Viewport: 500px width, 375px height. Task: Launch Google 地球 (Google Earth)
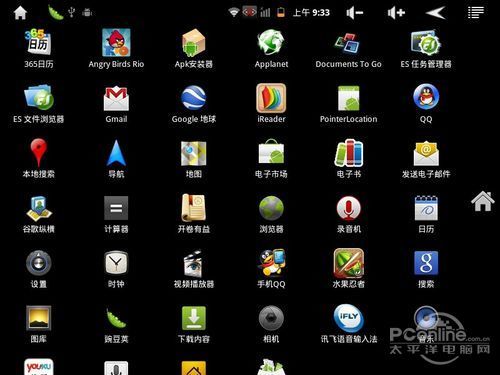pos(194,97)
